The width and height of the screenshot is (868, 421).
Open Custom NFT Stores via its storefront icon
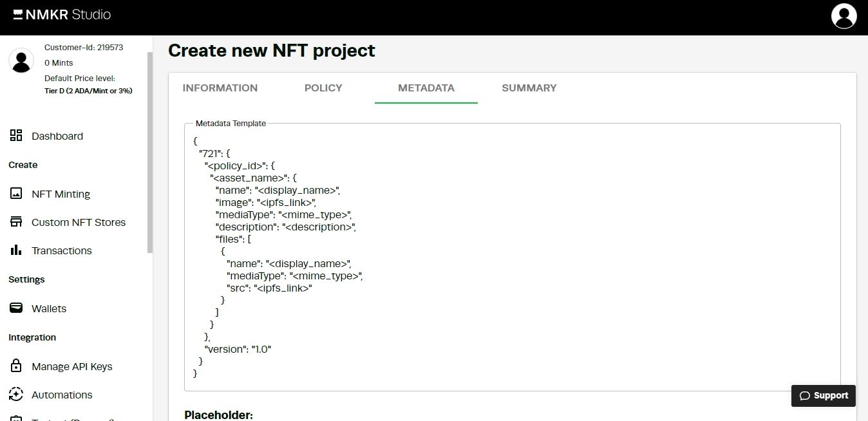tap(17, 221)
